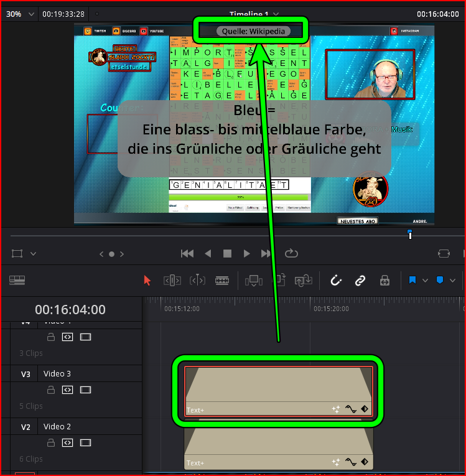The width and height of the screenshot is (466, 476).
Task: Click the viewer jog bar playhead
Action: (409, 234)
